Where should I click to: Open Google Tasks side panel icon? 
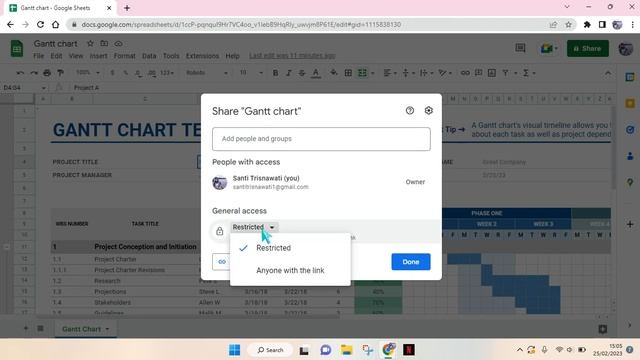(630, 130)
